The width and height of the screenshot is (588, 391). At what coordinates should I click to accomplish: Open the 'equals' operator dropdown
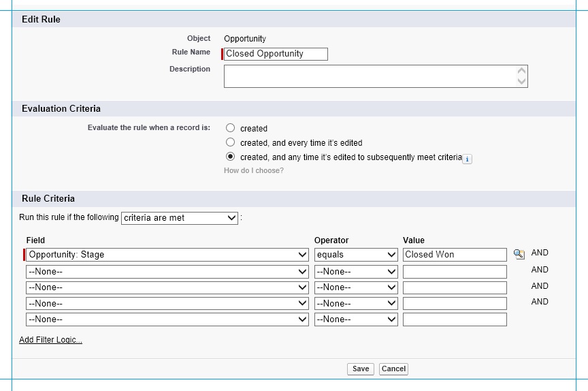point(356,255)
